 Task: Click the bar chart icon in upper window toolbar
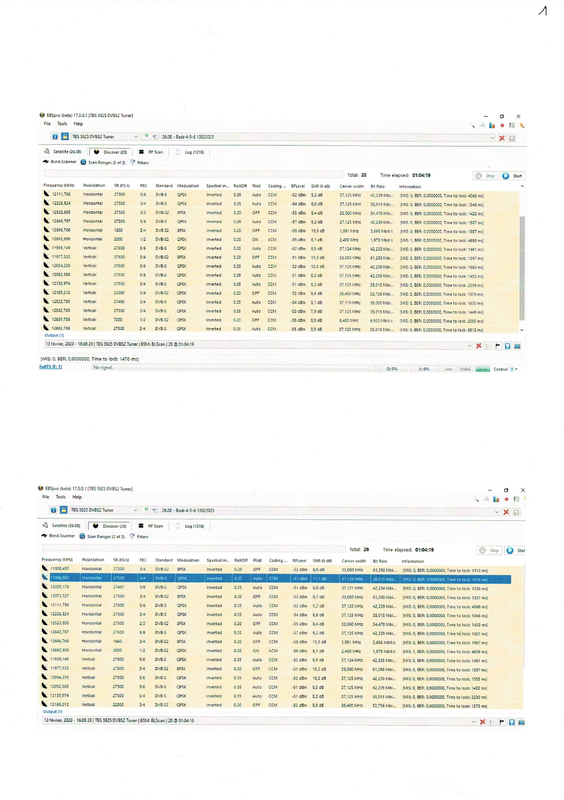[492, 126]
